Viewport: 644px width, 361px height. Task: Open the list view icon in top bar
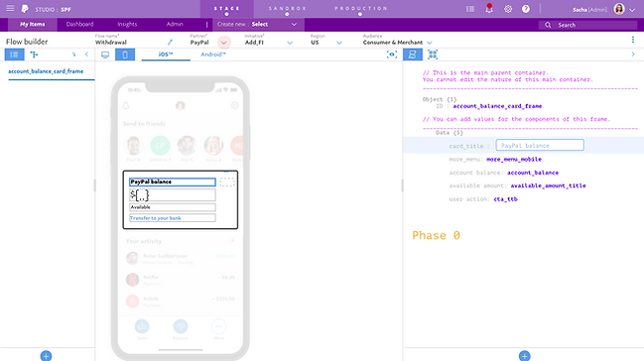pyautogui.click(x=470, y=9)
